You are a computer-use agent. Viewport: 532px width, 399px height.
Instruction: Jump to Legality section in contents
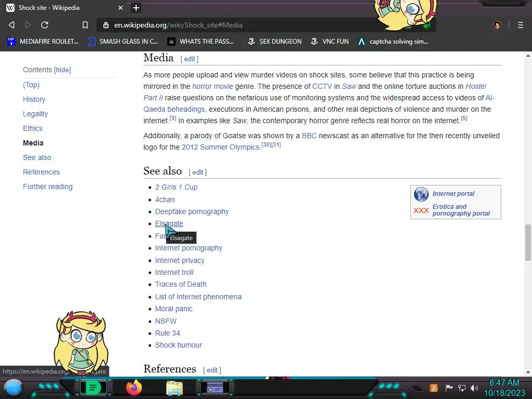[x=35, y=114]
